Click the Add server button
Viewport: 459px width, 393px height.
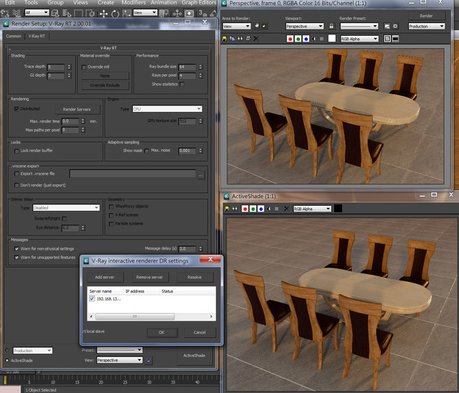104,277
